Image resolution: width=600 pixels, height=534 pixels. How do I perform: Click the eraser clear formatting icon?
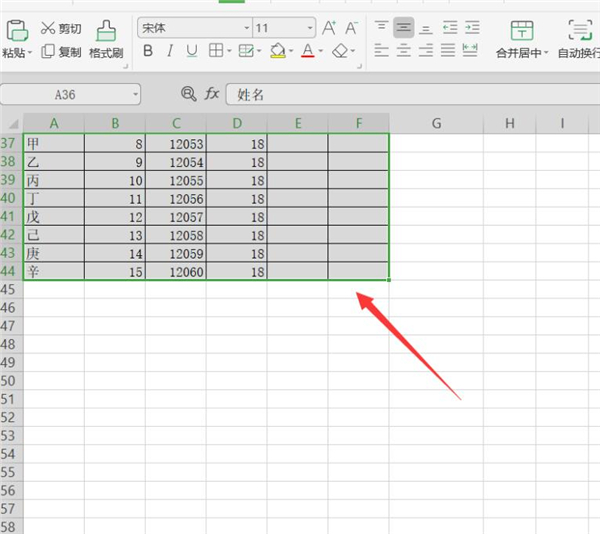(x=340, y=51)
